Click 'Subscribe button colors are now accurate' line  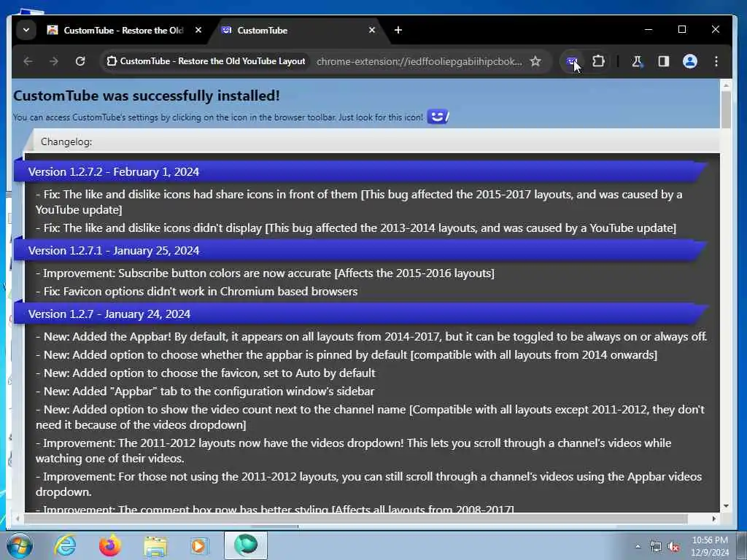(265, 273)
